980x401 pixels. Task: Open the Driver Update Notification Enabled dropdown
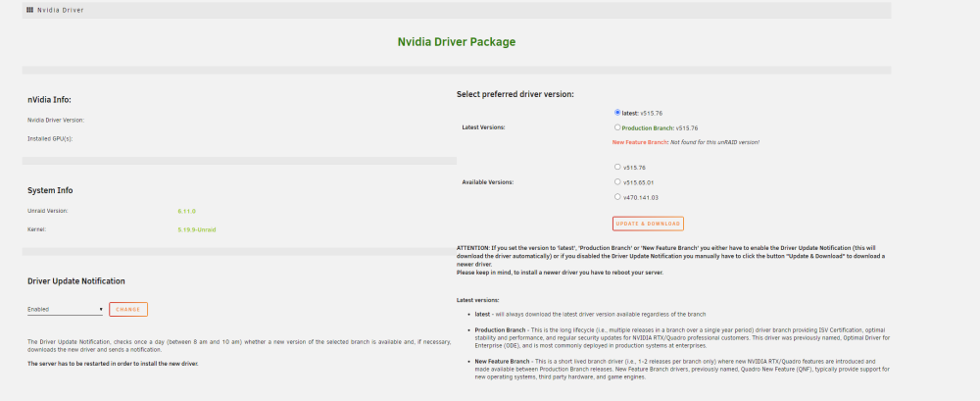pyautogui.click(x=65, y=309)
